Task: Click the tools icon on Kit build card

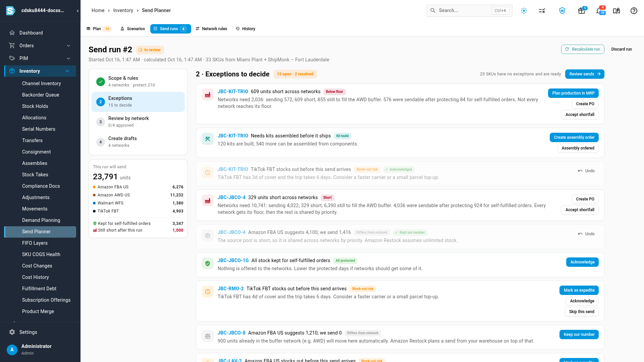Action: tap(208, 139)
